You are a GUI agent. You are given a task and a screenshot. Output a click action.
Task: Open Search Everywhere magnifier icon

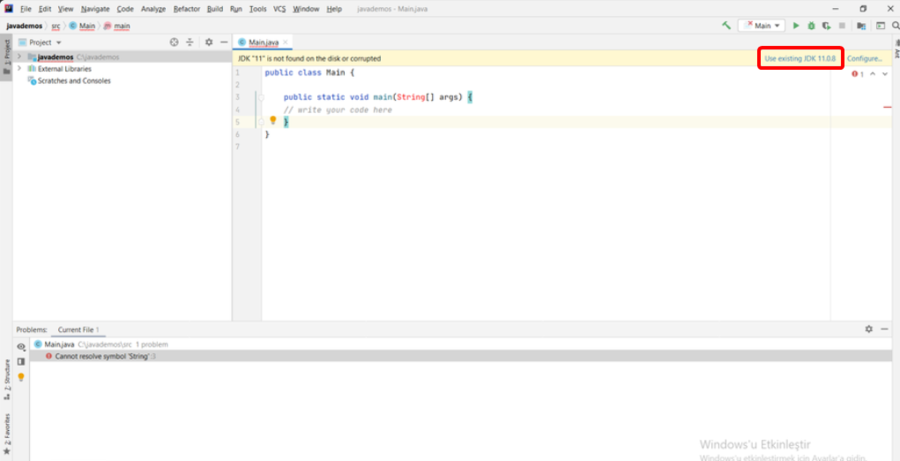pos(895,26)
